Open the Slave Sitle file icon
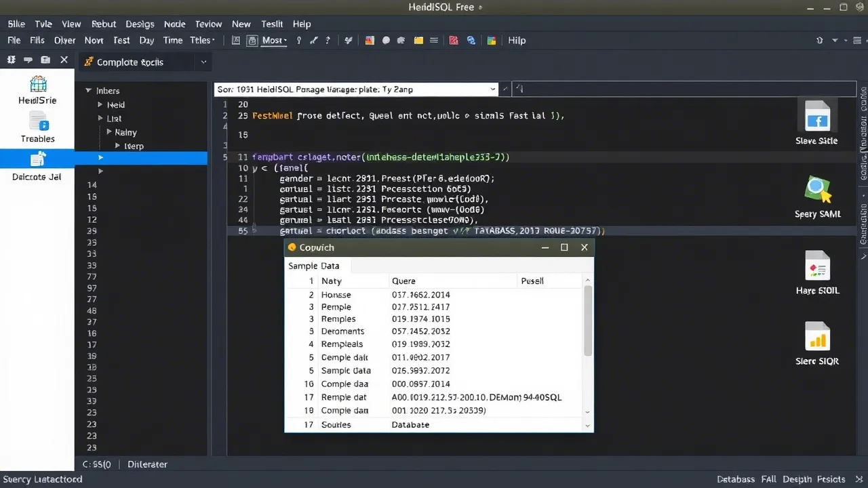This screenshot has width=868, height=488. 816,117
